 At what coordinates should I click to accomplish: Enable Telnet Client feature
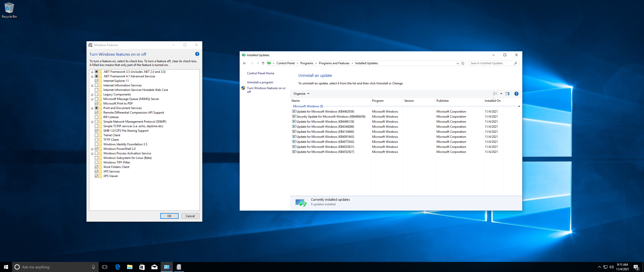96,135
